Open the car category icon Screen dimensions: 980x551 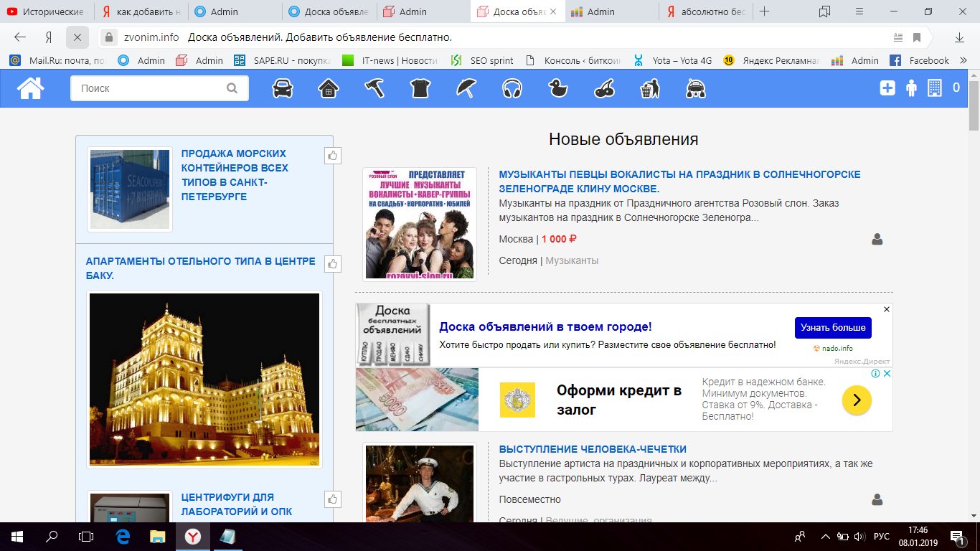(x=283, y=88)
